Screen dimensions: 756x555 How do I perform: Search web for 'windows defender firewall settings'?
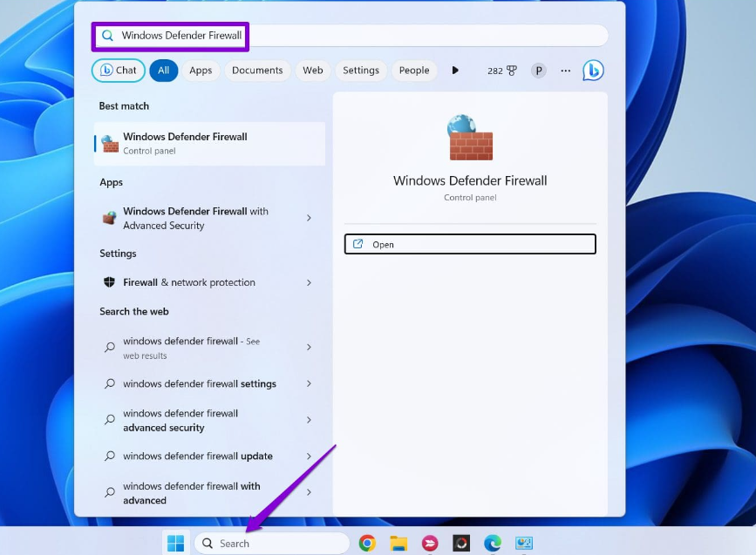coord(210,383)
